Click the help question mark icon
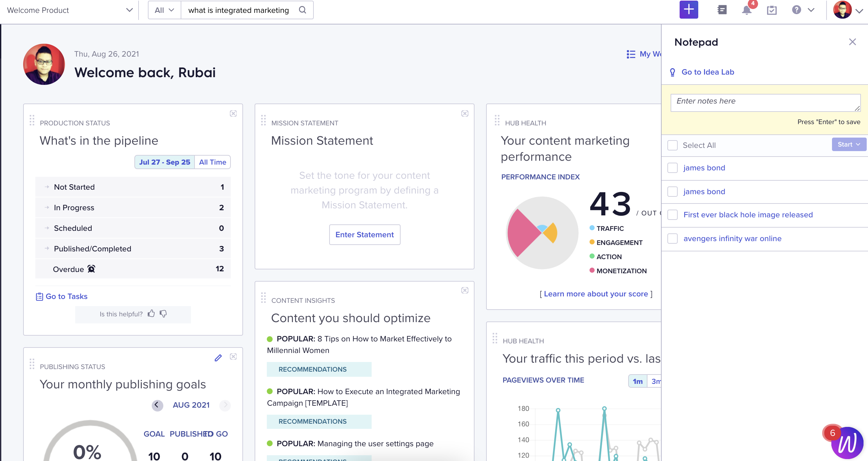Image resolution: width=868 pixels, height=461 pixels. click(796, 10)
